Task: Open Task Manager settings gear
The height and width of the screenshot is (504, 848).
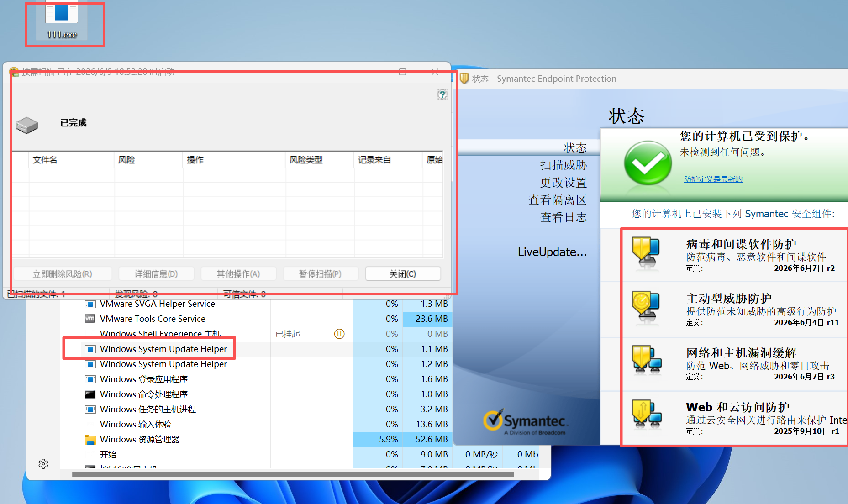Action: 43,464
